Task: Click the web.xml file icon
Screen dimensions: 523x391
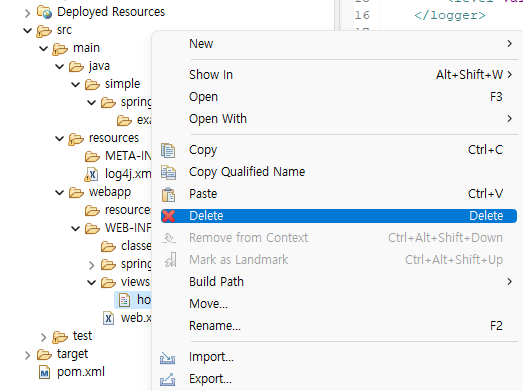Action: (x=108, y=318)
